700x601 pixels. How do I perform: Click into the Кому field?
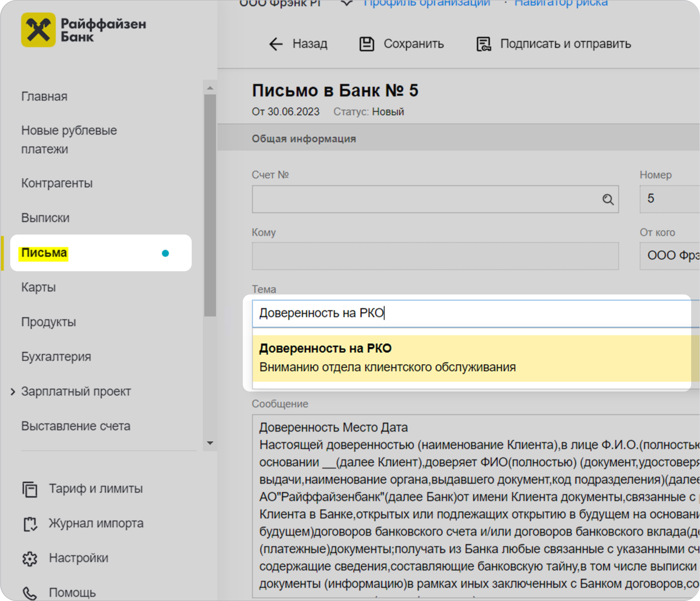[435, 256]
